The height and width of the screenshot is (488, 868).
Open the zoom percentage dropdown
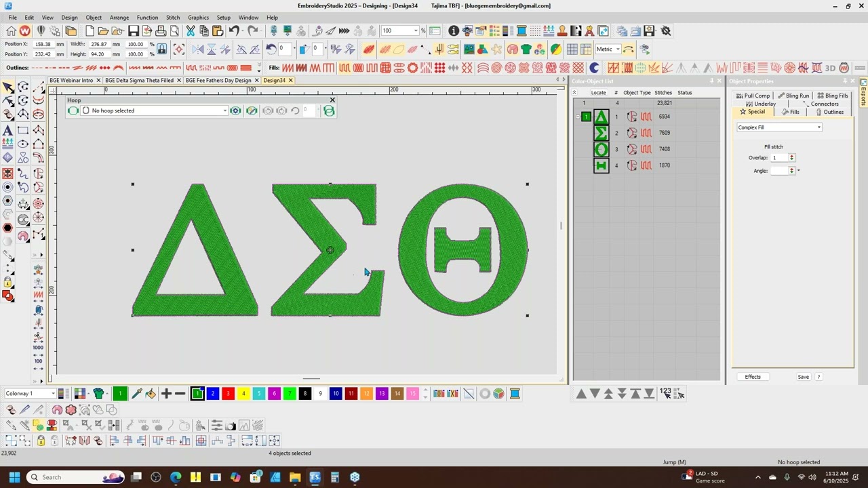(x=416, y=30)
